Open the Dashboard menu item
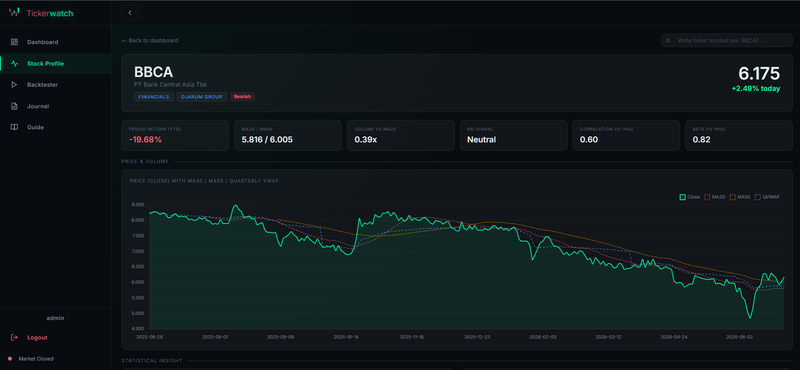800x370 pixels. (x=55, y=42)
